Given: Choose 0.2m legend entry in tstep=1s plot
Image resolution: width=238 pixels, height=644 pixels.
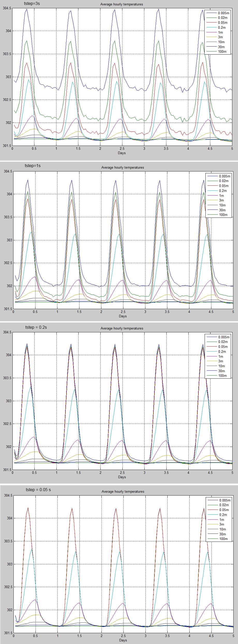Looking at the screenshot, I should [223, 191].
